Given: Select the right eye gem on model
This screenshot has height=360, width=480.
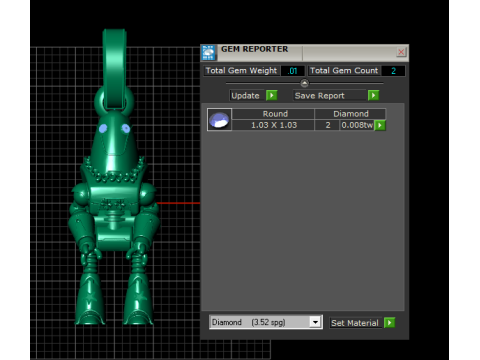Looking at the screenshot, I should coord(126,128).
